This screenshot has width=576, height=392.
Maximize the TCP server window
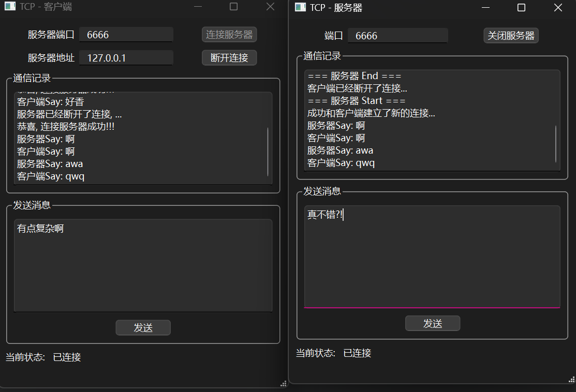[x=521, y=7]
